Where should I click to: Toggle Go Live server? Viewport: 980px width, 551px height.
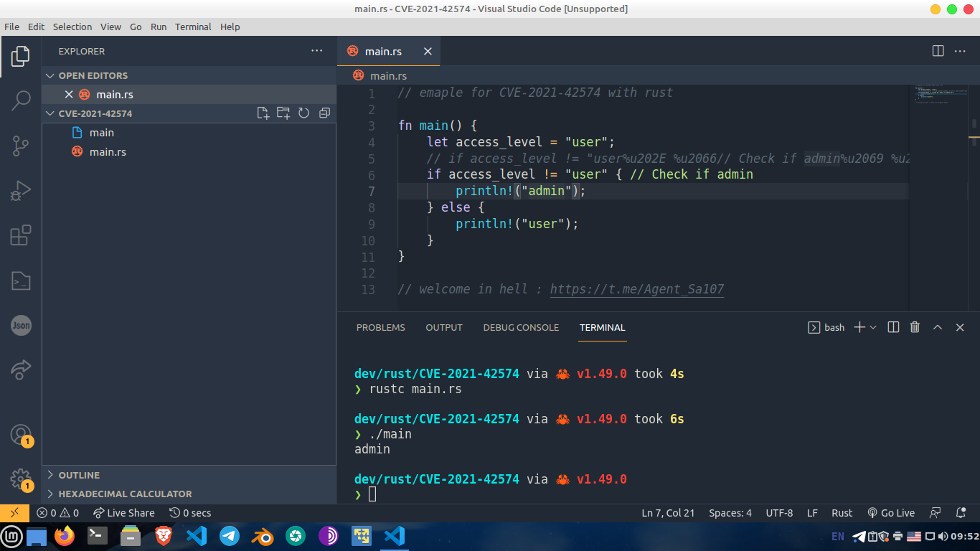pyautogui.click(x=891, y=513)
